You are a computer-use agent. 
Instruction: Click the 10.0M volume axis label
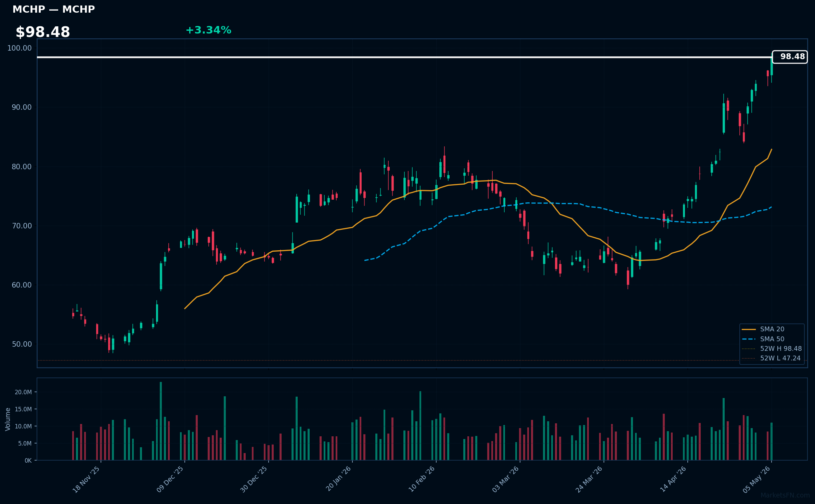click(23, 426)
